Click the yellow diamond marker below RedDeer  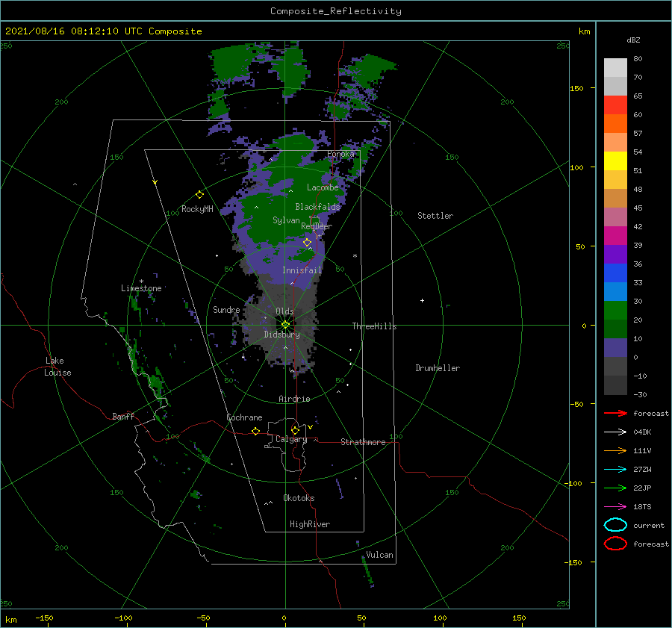[307, 243]
